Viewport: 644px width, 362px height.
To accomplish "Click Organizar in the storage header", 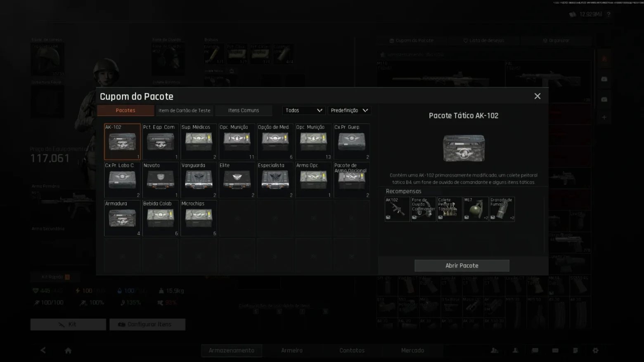I will click(556, 40).
